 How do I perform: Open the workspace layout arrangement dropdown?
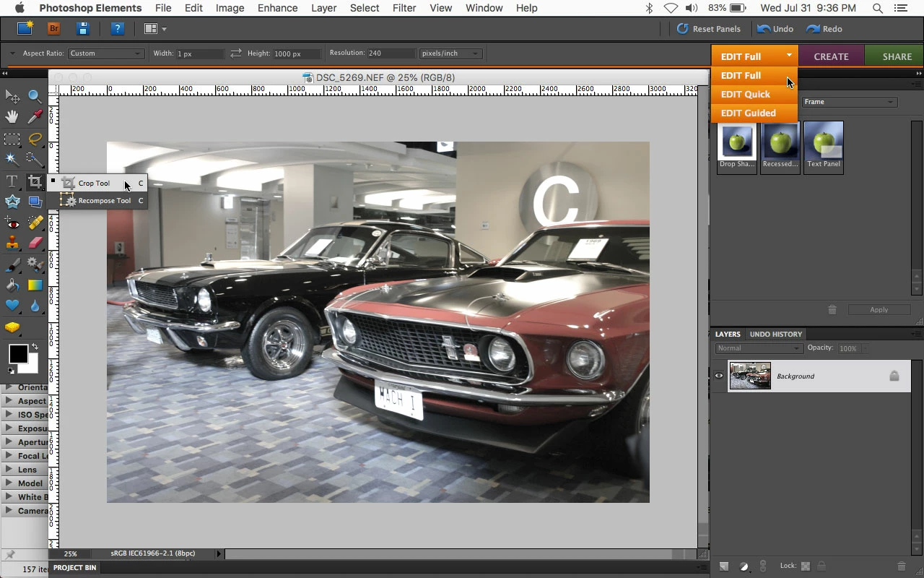point(155,29)
